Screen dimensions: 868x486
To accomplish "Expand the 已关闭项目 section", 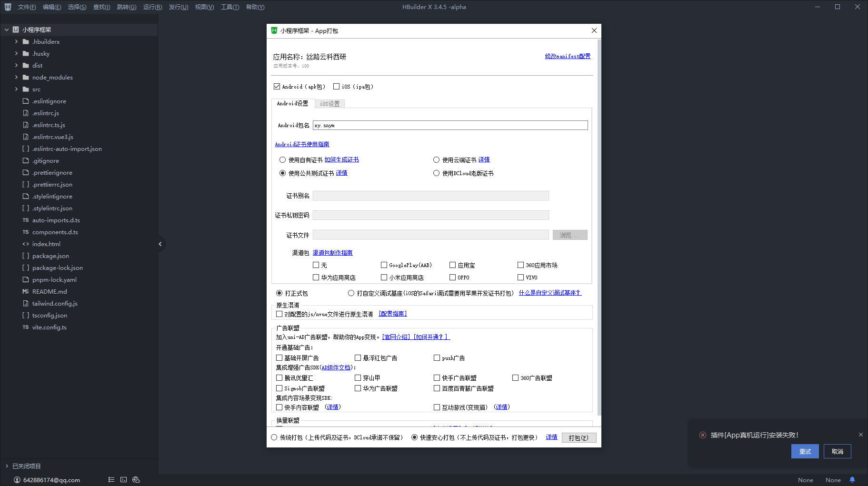I will point(7,466).
